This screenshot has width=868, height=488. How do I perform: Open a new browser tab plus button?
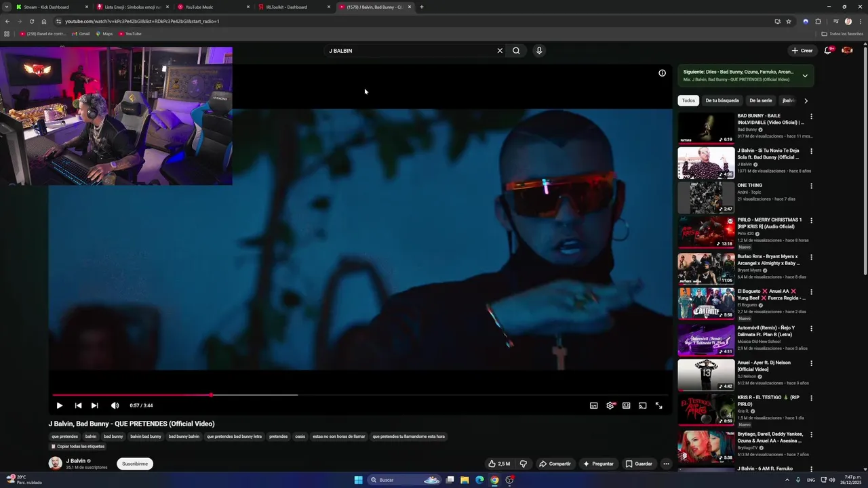(x=422, y=7)
